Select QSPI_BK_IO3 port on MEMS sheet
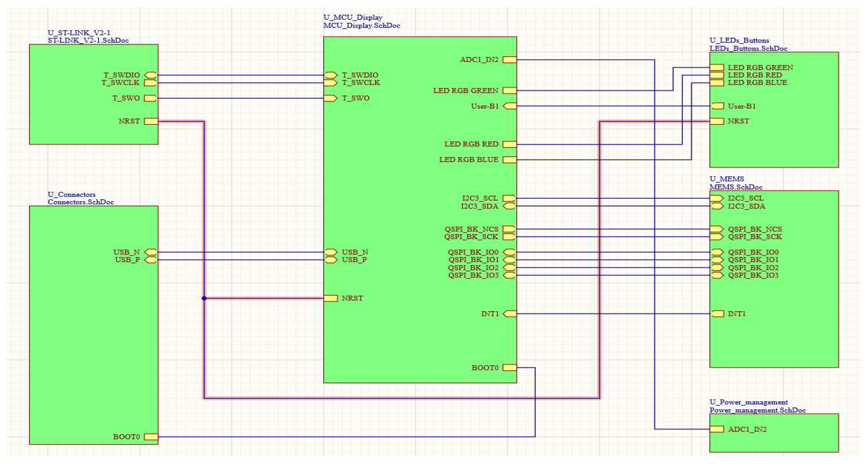 tap(717, 275)
